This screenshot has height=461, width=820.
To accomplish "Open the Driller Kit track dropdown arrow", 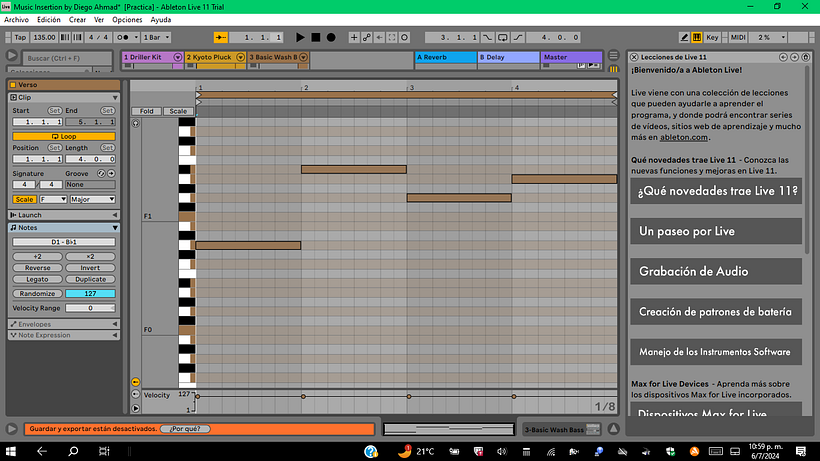I will click(178, 57).
